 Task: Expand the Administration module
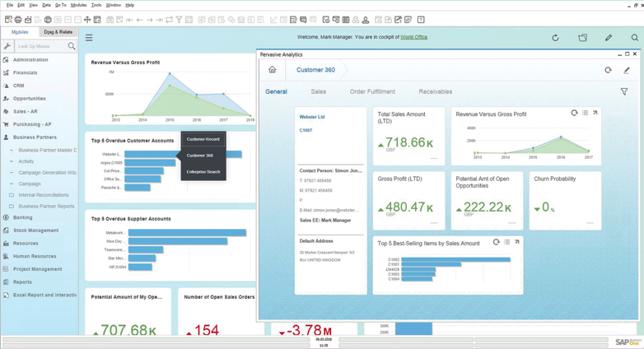pyautogui.click(x=30, y=59)
